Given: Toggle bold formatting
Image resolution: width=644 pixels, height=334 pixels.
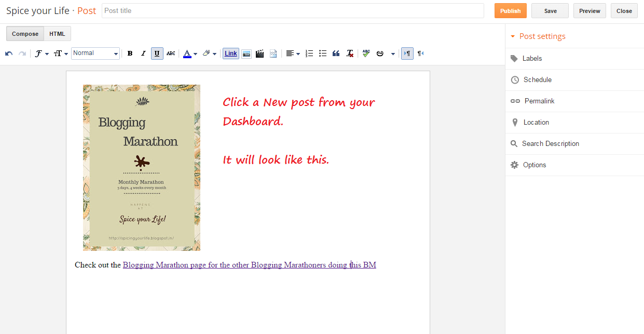Looking at the screenshot, I should [x=130, y=54].
